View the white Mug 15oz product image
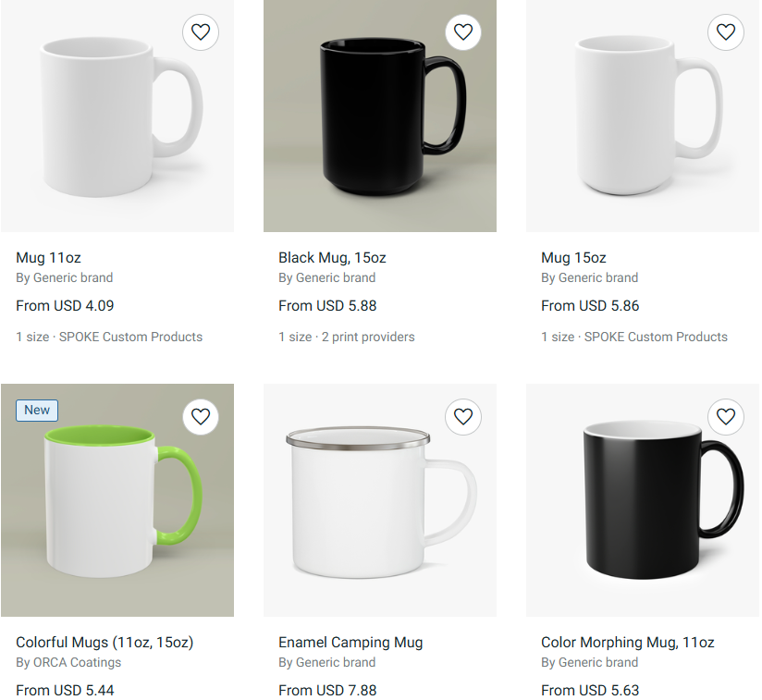This screenshot has width=762, height=700. click(643, 116)
